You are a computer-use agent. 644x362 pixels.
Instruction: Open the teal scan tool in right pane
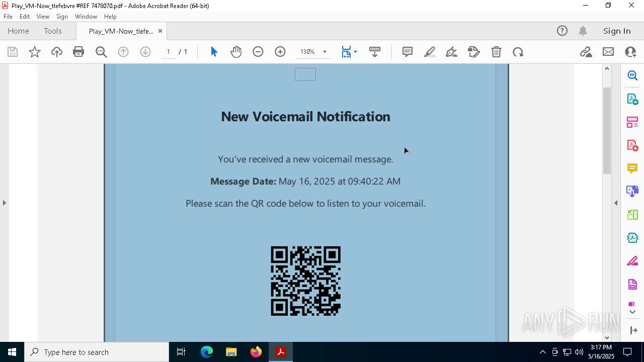pos(632,238)
